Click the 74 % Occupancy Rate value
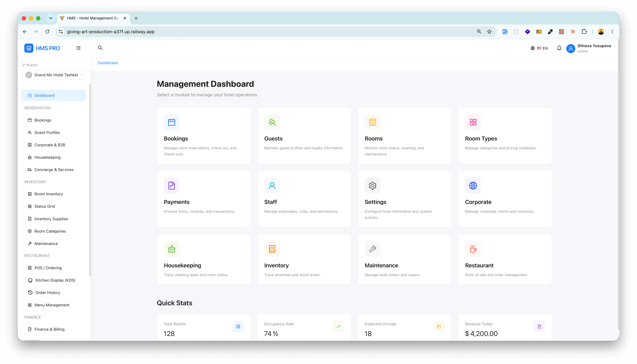The image size is (637, 364). pyautogui.click(x=271, y=334)
